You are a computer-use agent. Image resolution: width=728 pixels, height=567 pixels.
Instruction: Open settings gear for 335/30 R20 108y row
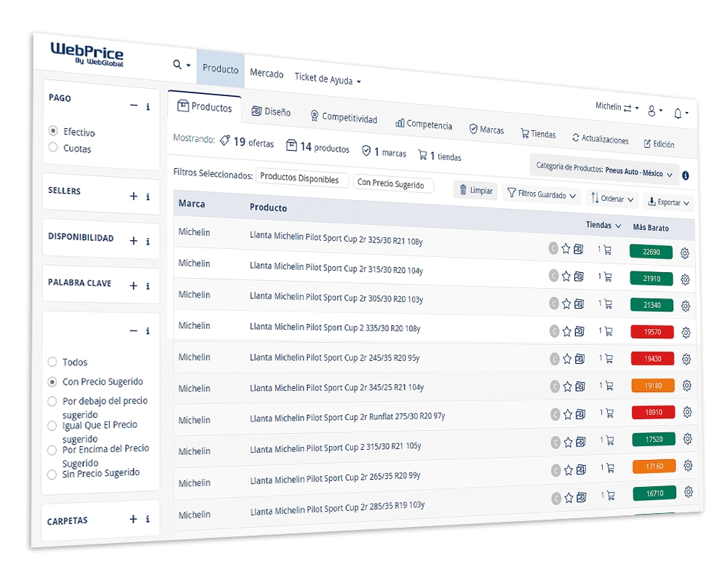pos(686,333)
